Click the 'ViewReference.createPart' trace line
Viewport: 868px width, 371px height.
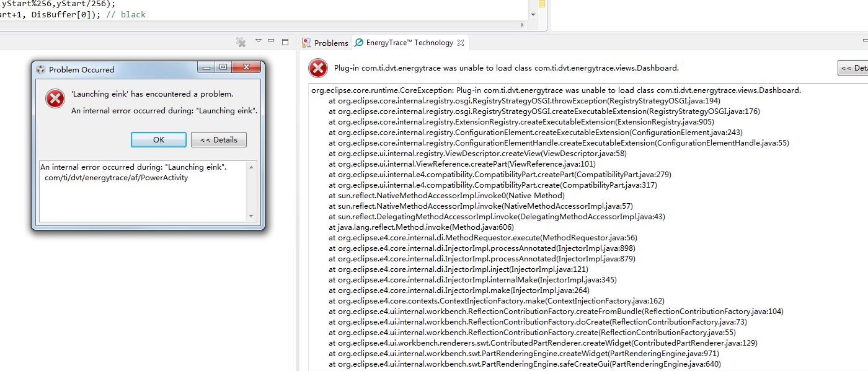point(462,164)
